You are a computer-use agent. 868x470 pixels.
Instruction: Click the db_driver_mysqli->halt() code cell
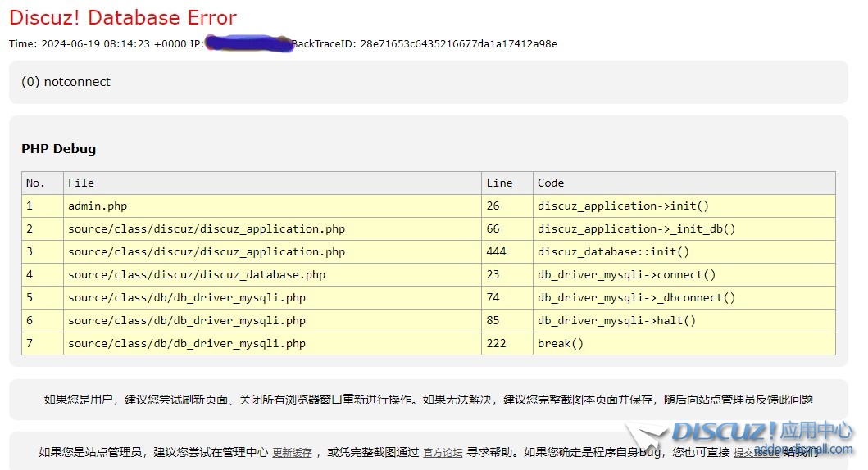[x=616, y=320]
